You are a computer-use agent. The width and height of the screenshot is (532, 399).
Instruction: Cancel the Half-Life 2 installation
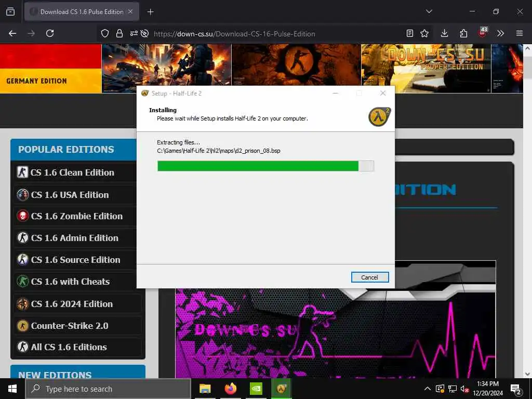370,277
